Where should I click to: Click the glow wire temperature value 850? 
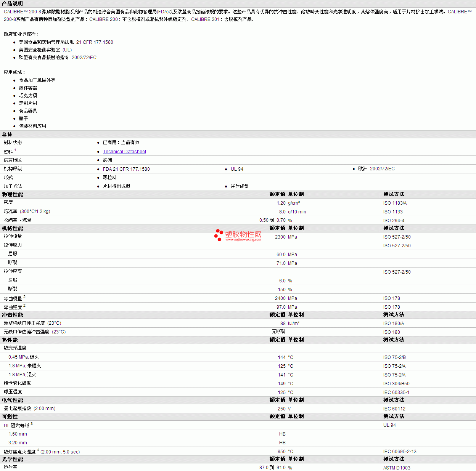pyautogui.click(x=282, y=452)
